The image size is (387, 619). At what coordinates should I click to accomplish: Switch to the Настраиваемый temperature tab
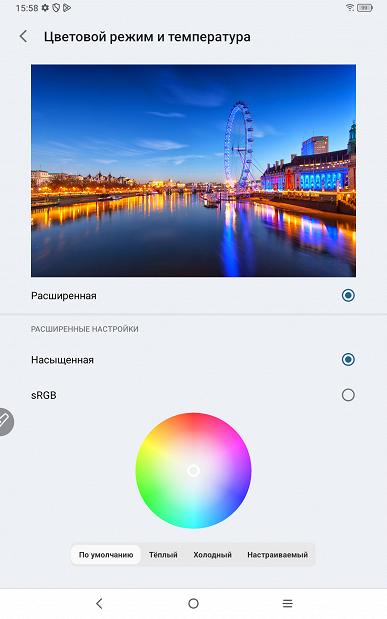278,555
